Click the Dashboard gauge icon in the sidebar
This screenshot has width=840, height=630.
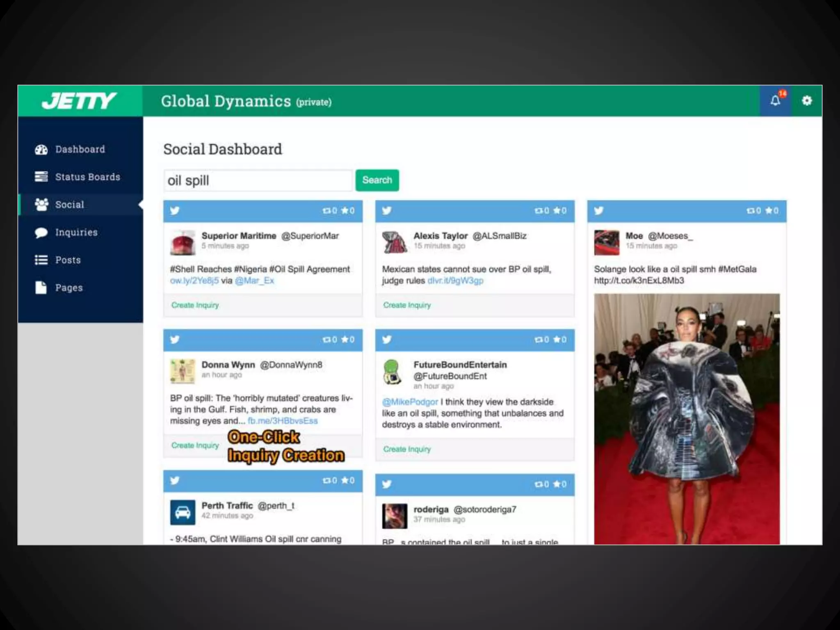[x=41, y=150]
